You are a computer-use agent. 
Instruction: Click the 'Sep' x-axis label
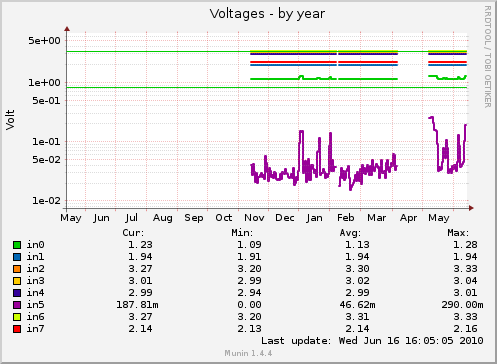pos(194,218)
